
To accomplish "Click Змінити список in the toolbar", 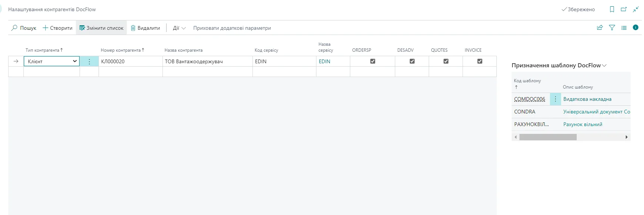I will click(x=101, y=28).
